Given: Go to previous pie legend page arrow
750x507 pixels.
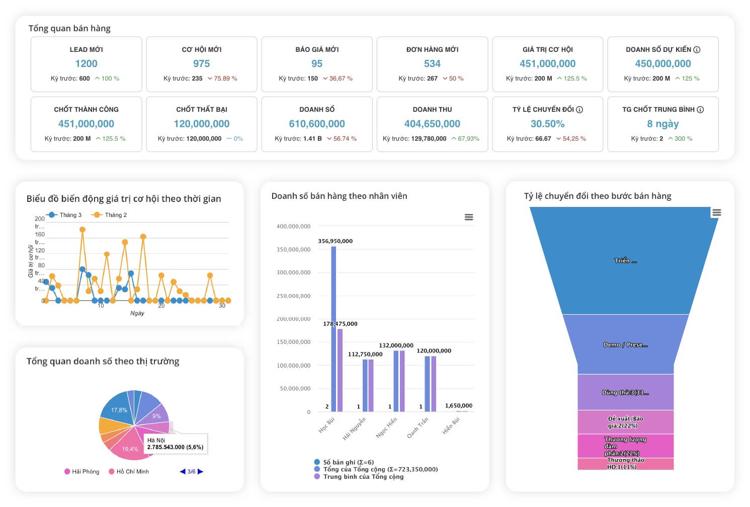Looking at the screenshot, I should pyautogui.click(x=182, y=471).
